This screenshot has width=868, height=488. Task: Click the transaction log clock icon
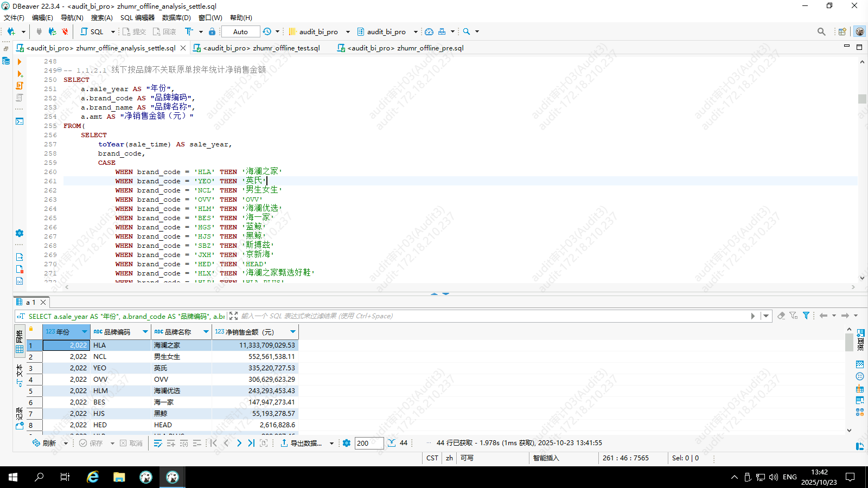tap(267, 31)
